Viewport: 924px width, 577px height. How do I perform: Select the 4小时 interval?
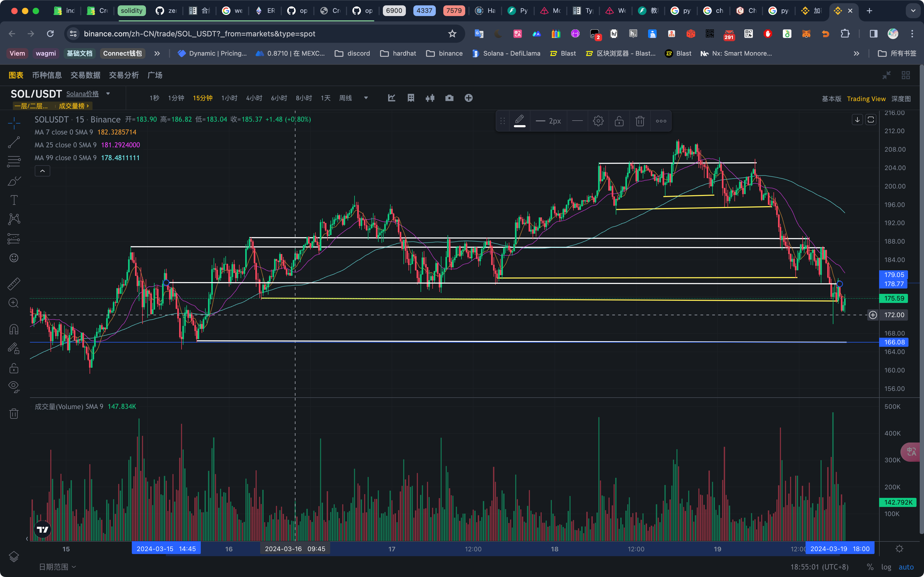pyautogui.click(x=254, y=98)
